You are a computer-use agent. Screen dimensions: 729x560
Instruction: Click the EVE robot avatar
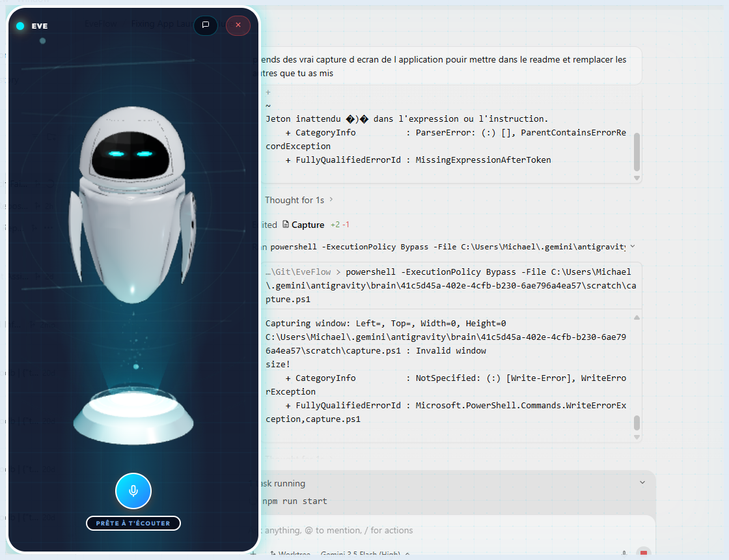pyautogui.click(x=133, y=204)
